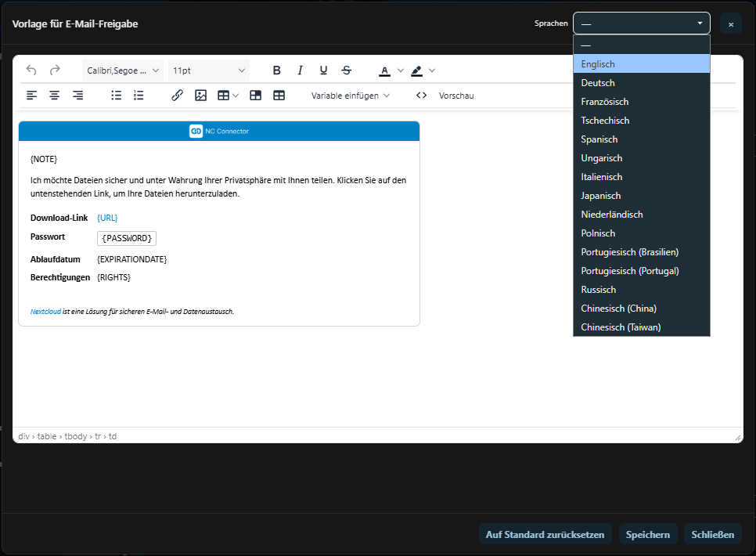
Task: Click the {URL} download link placeholder
Action: pyautogui.click(x=107, y=218)
